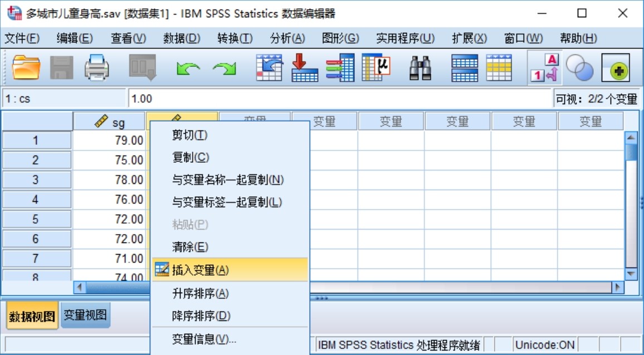Open 变量信息(V)... menu entry

point(230,339)
